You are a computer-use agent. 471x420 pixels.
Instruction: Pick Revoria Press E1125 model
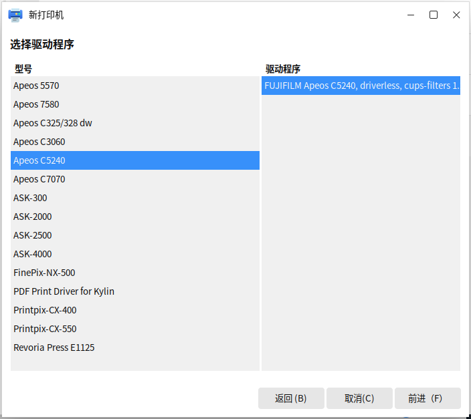(x=135, y=347)
